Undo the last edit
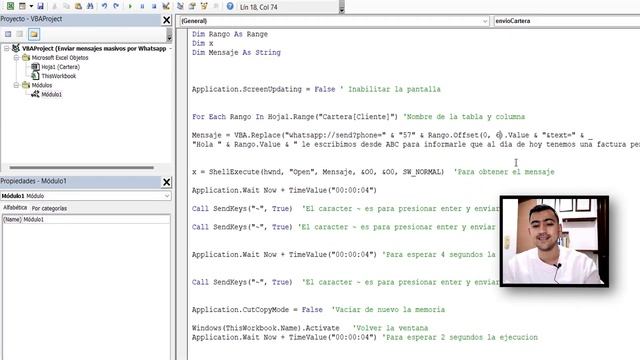Image resolution: width=640 pixels, height=360 pixels. pyautogui.click(x=104, y=6)
